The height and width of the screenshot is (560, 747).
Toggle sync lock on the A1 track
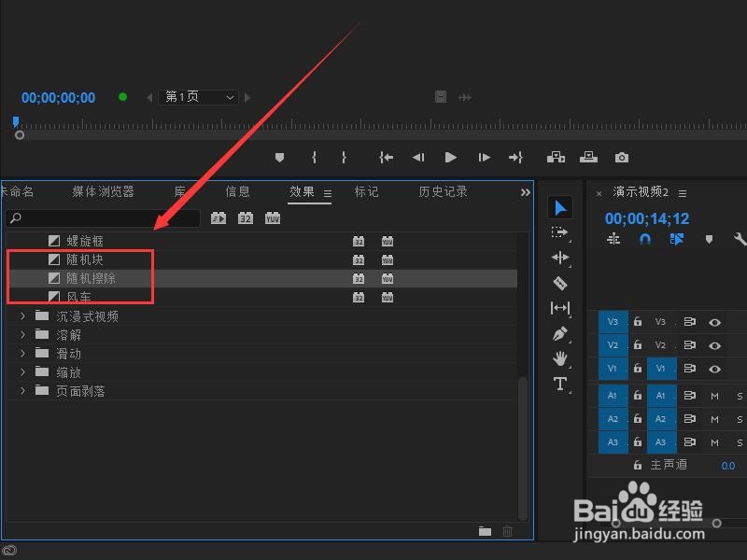pyautogui.click(x=689, y=395)
